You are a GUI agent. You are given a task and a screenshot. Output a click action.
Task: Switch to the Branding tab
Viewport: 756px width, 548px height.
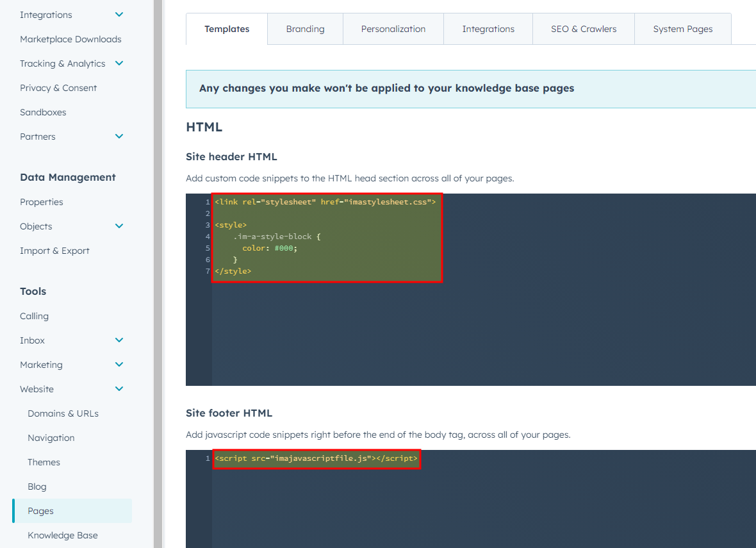point(305,29)
